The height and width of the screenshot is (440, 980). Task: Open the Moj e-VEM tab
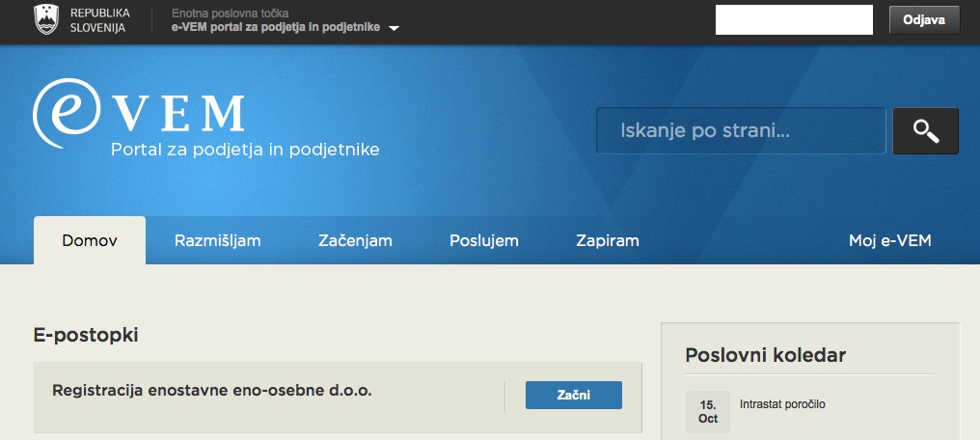tap(889, 240)
